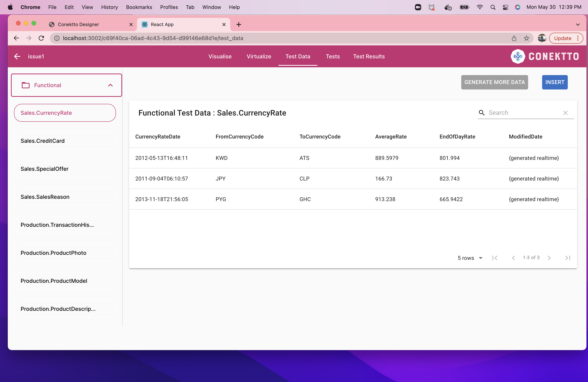Bookmark this page with star icon
This screenshot has height=382, width=588.
click(527, 38)
